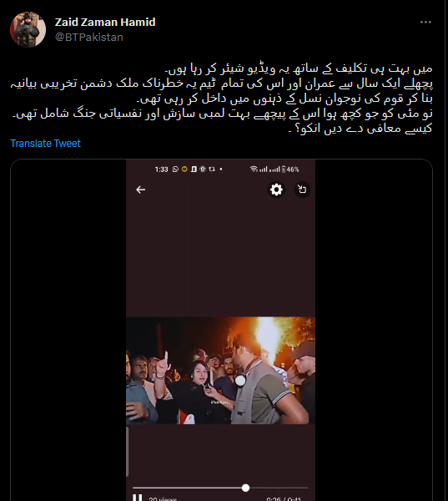Click the 0:26 / 0:41 time display
This screenshot has width=448, height=501.
coord(284,498)
